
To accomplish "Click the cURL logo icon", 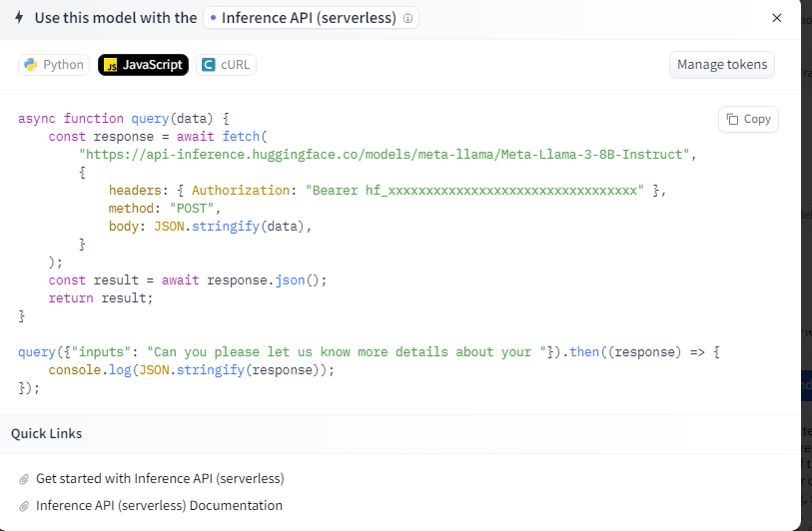I will (208, 65).
